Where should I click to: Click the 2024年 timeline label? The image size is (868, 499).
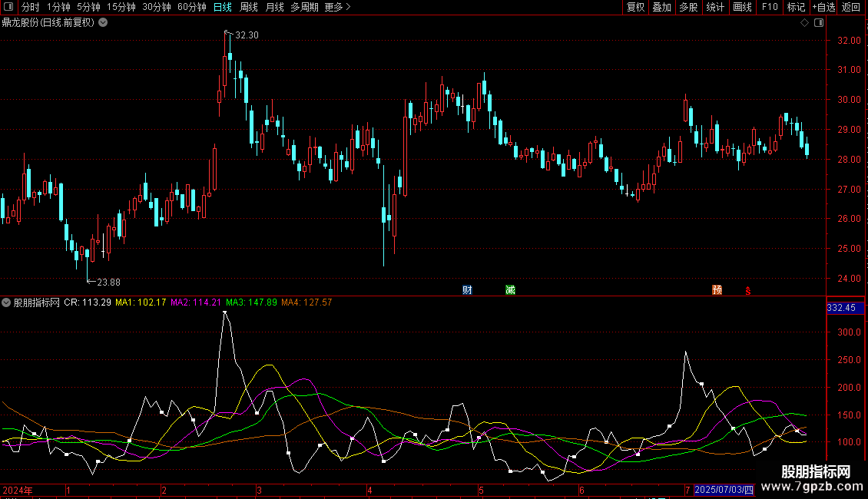pos(17,491)
